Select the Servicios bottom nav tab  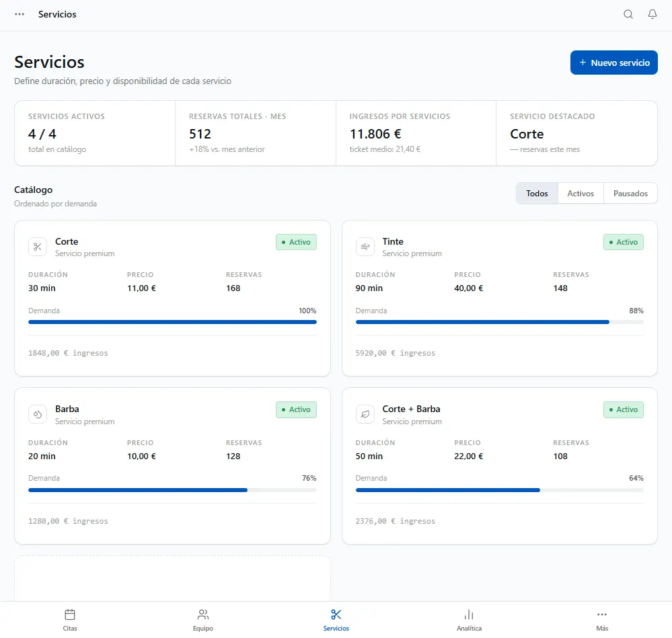click(336, 620)
